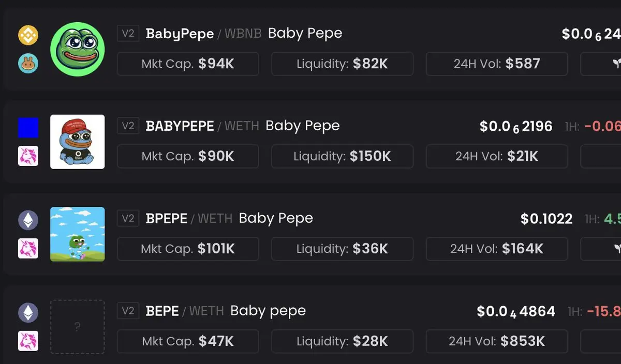The height and width of the screenshot is (364, 621).
Task: Click the Ethereum icon on BPEPE row
Action: 28,220
